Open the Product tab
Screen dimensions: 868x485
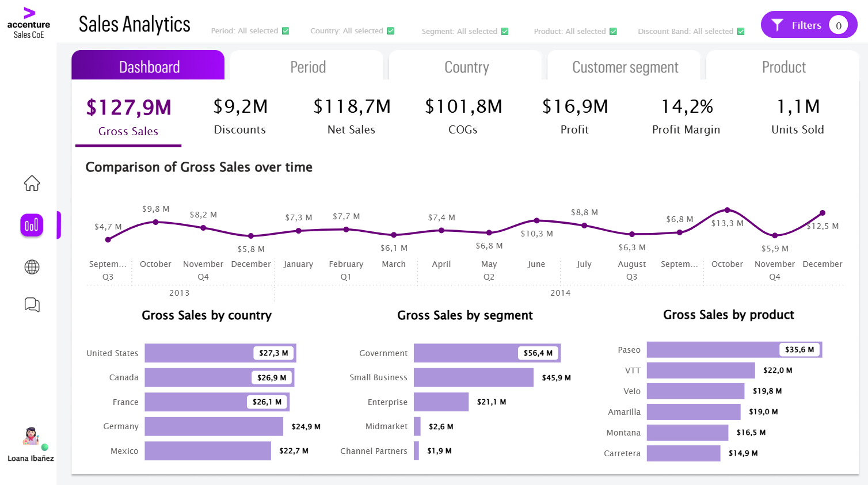tap(783, 65)
